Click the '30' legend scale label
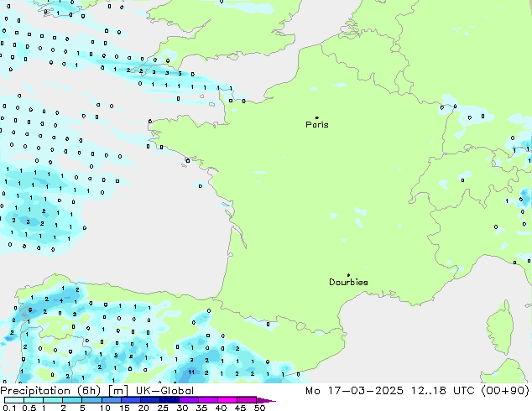The width and height of the screenshot is (532, 411). (182, 408)
